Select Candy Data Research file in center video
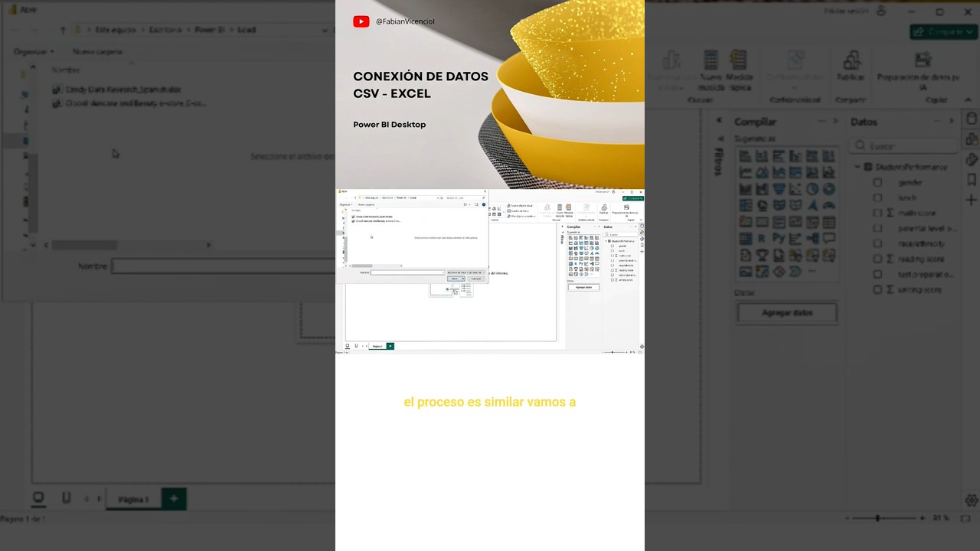Image resolution: width=980 pixels, height=551 pixels. pyautogui.click(x=373, y=217)
